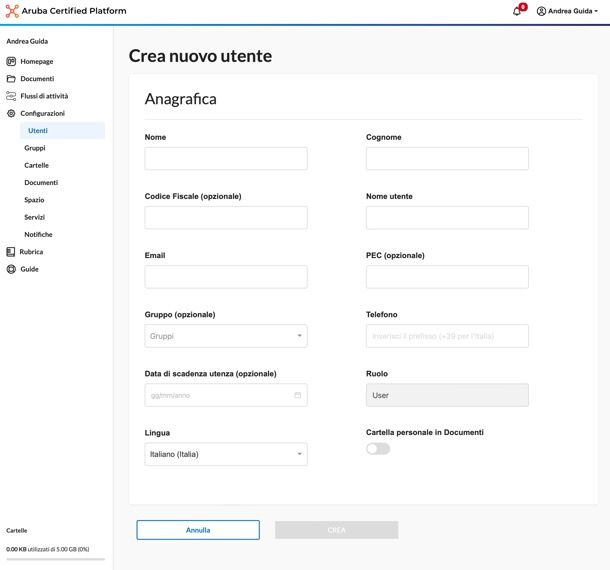Click the Email input field

[x=226, y=277]
